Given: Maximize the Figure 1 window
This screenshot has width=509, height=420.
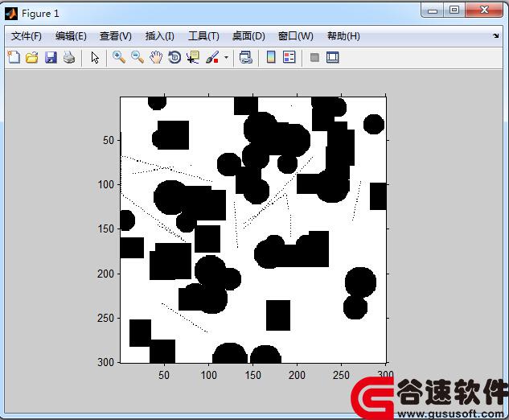Looking at the screenshot, I should (x=454, y=10).
